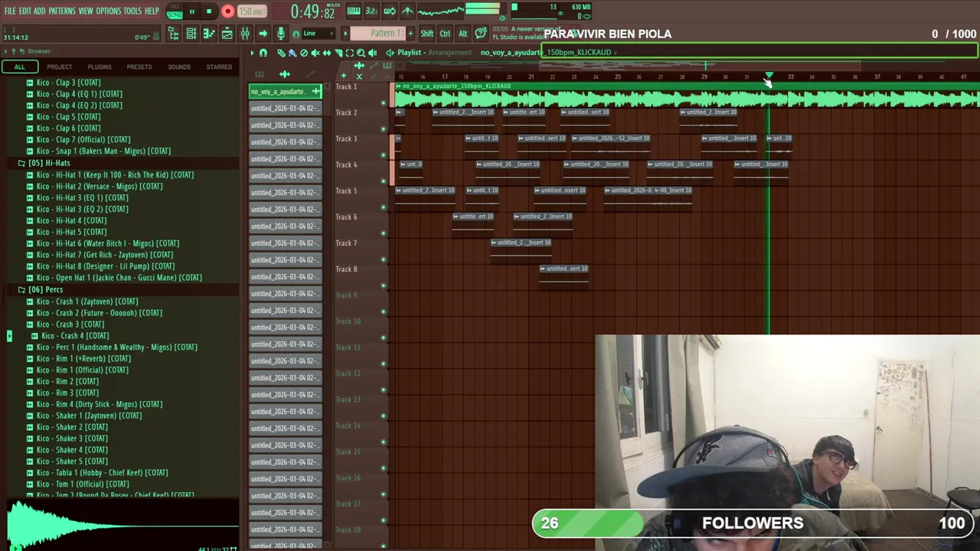980x551 pixels.
Task: Open browser options menu arrow
Action: [x=5, y=51]
